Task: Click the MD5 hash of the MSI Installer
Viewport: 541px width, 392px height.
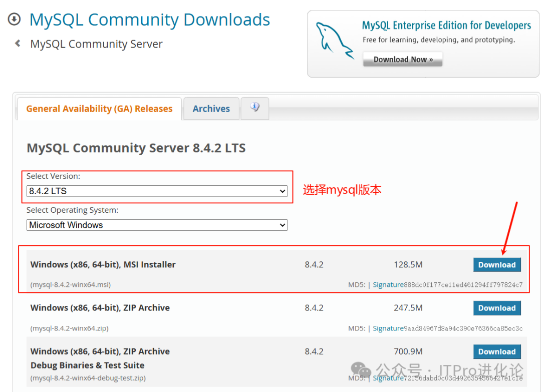Action: (463, 285)
